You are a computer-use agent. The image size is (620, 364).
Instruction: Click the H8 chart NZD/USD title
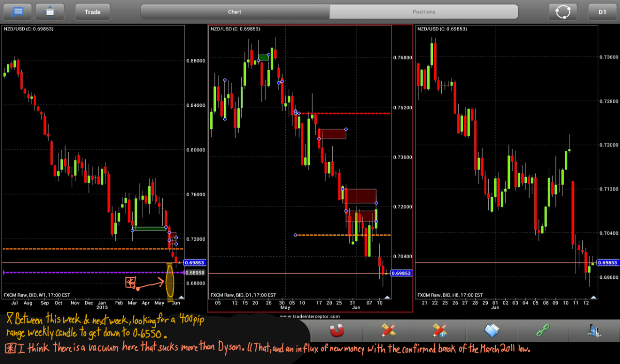pyautogui.click(x=442, y=29)
